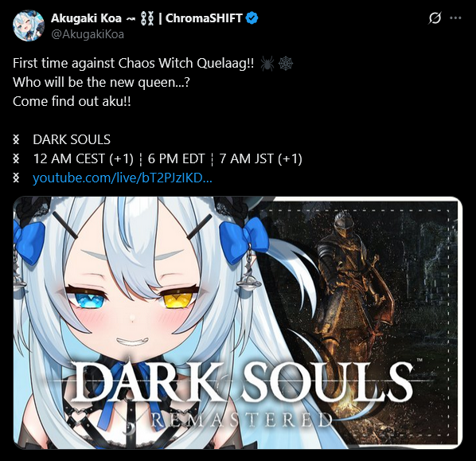This screenshot has height=461, width=476.
Task: Select the 'Come find out aku!!' line
Action: tap(72, 101)
